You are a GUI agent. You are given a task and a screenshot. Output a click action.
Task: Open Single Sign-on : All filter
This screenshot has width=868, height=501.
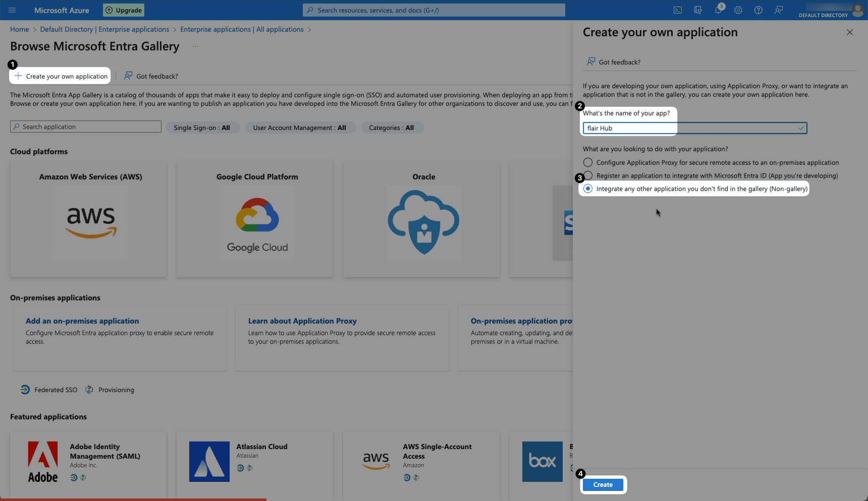point(202,128)
